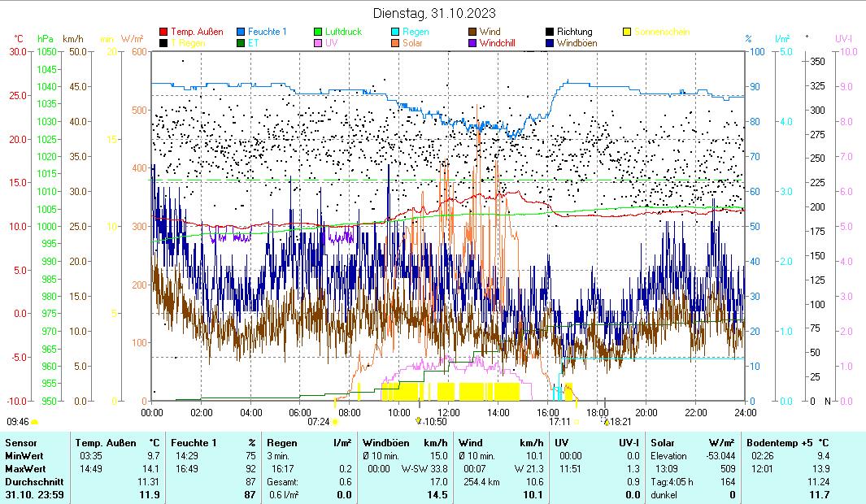Click the humidity maximum value 92
866x504 pixels.
[250, 469]
